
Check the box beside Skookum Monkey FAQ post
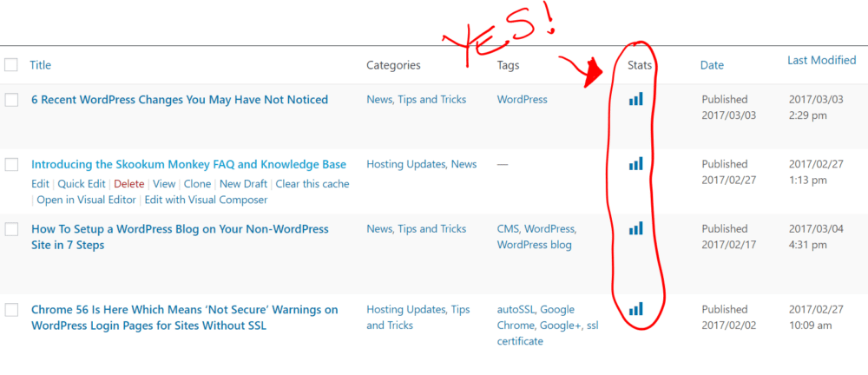[11, 165]
